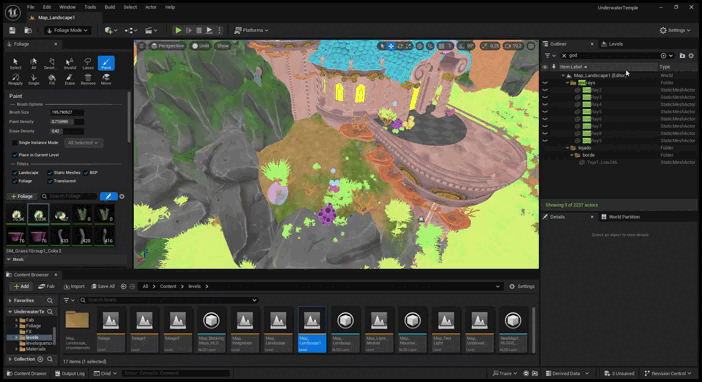
Task: Adjust the Paint Density slider
Action: (x=67, y=122)
